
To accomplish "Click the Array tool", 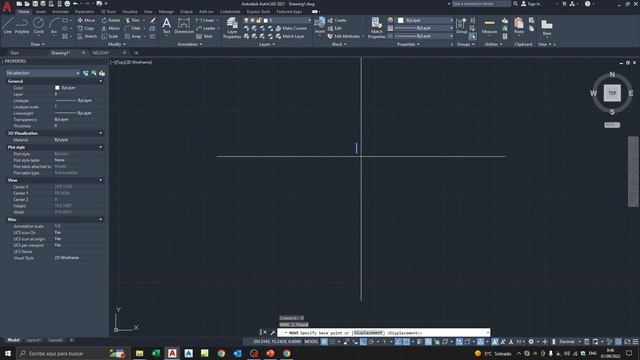I will (133, 36).
